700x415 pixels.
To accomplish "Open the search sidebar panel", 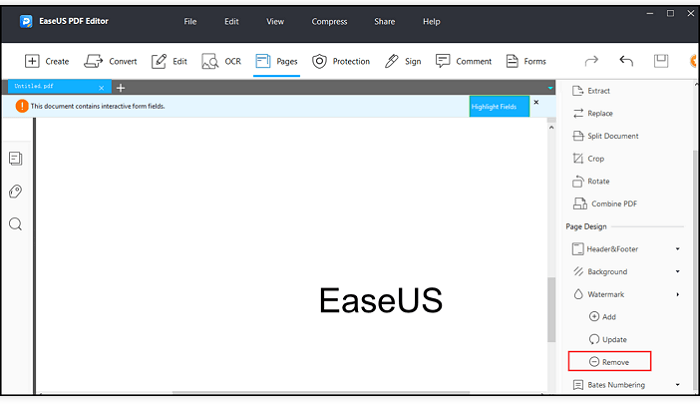I will pyautogui.click(x=16, y=224).
